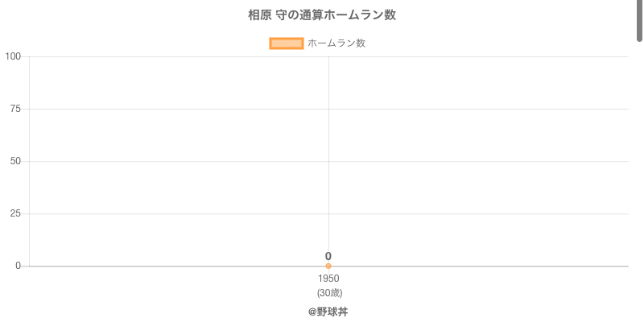Click the orange data point at 1950
Image resolution: width=644 pixels, height=322 pixels.
[x=328, y=266]
